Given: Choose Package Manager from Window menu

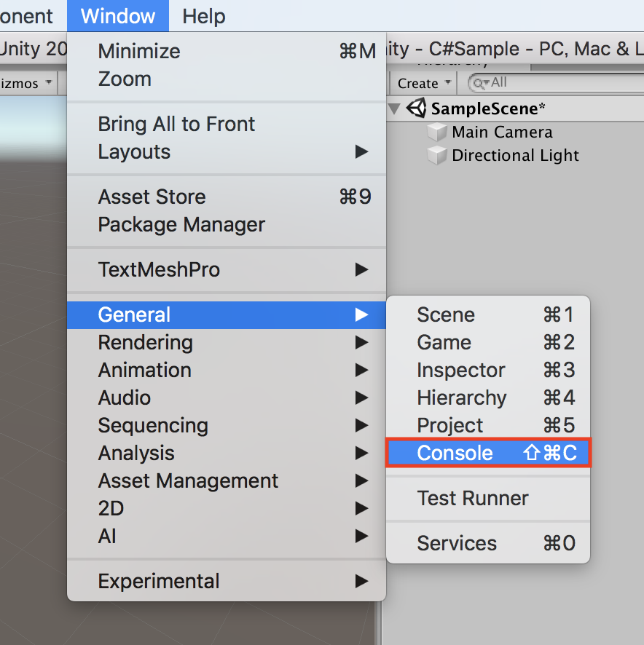Looking at the screenshot, I should point(181,224).
